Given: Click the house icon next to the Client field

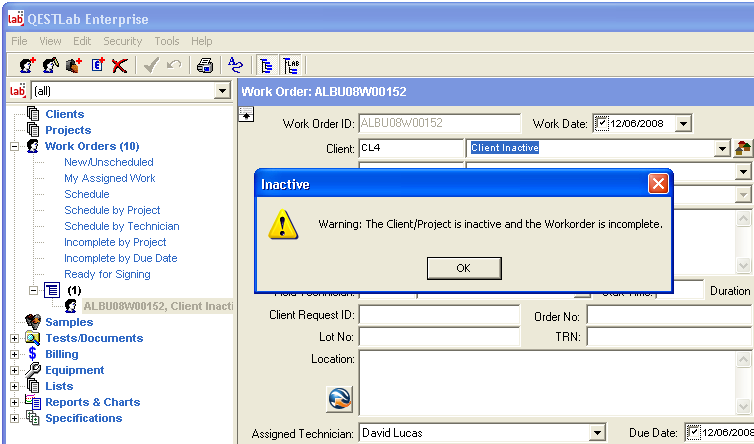Looking at the screenshot, I should pyautogui.click(x=743, y=148).
